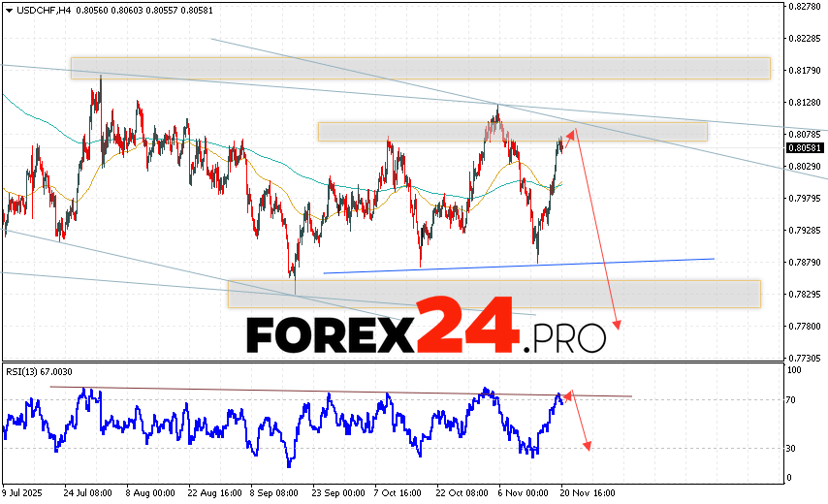Click the RSI 70 level label
Viewport: 828px width, 504px height.
[792, 399]
